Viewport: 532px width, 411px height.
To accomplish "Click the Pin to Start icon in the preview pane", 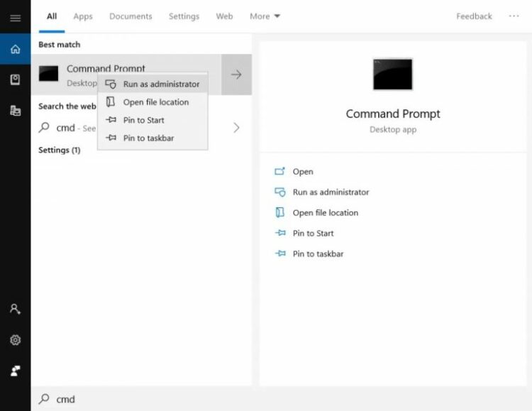I will coord(280,233).
